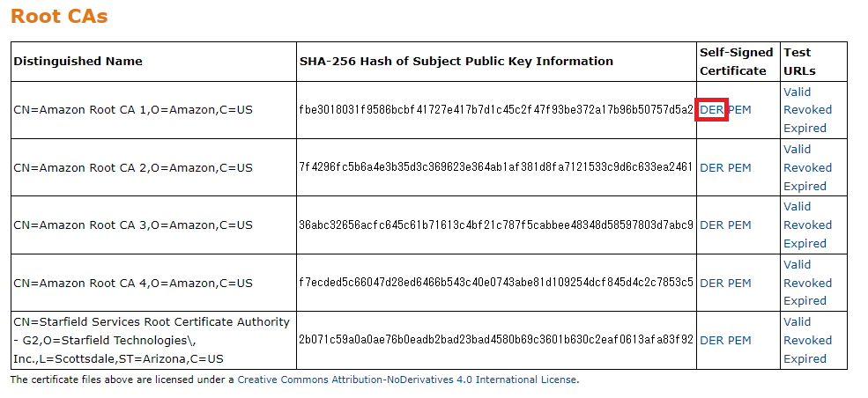Screen dimensions: 868x398
Task: Open the Expired test URL for Amazon Root CA 4
Action: [805, 301]
